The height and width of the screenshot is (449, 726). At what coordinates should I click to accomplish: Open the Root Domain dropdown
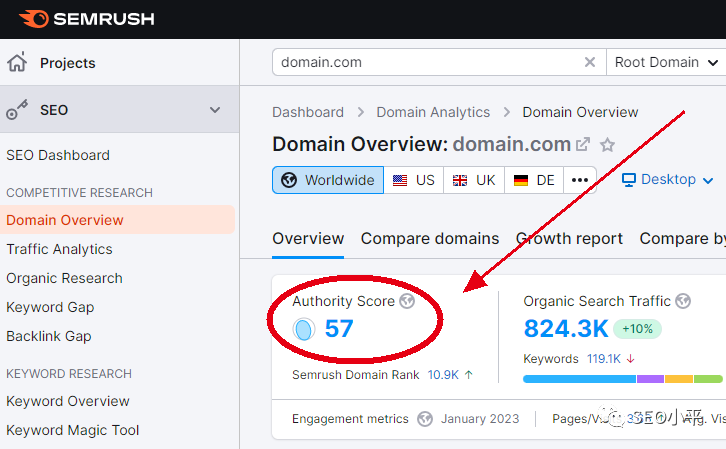click(666, 62)
